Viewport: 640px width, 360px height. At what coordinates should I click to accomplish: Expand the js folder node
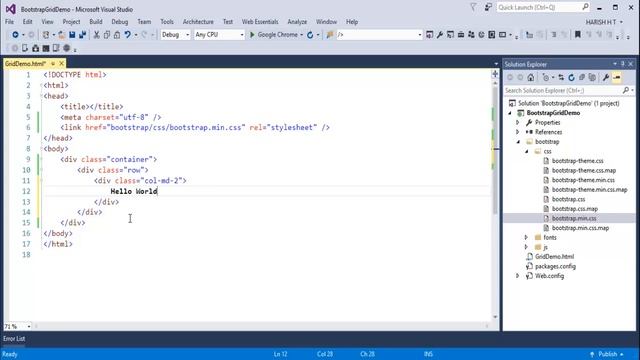(526, 247)
